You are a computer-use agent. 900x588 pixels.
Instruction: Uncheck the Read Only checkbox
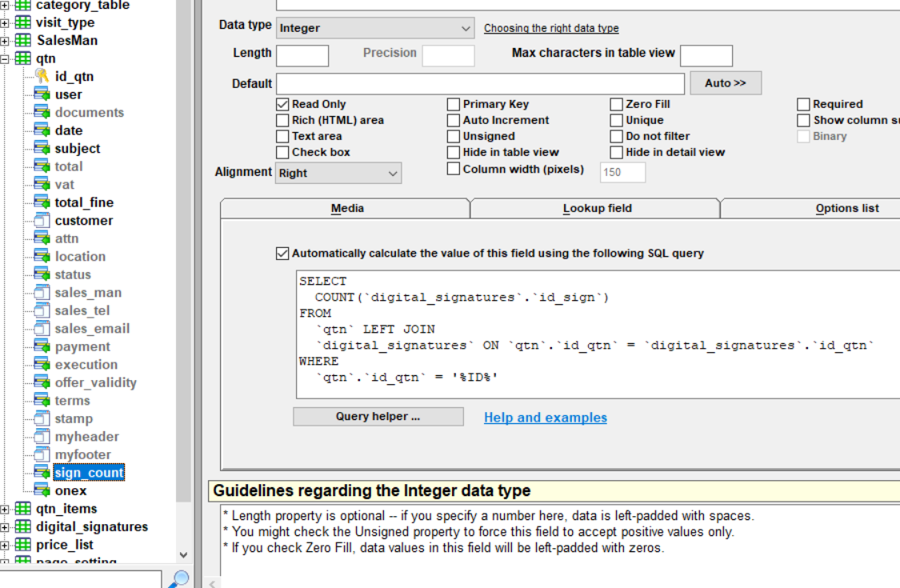pyautogui.click(x=282, y=104)
